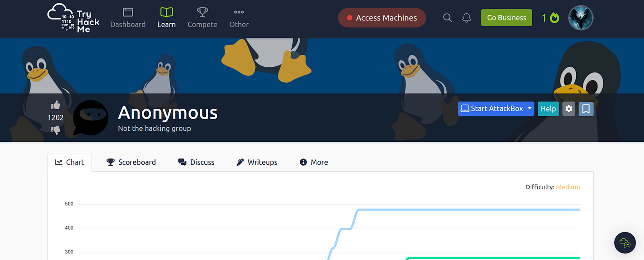Downvote the room with thumbs down

(x=55, y=130)
